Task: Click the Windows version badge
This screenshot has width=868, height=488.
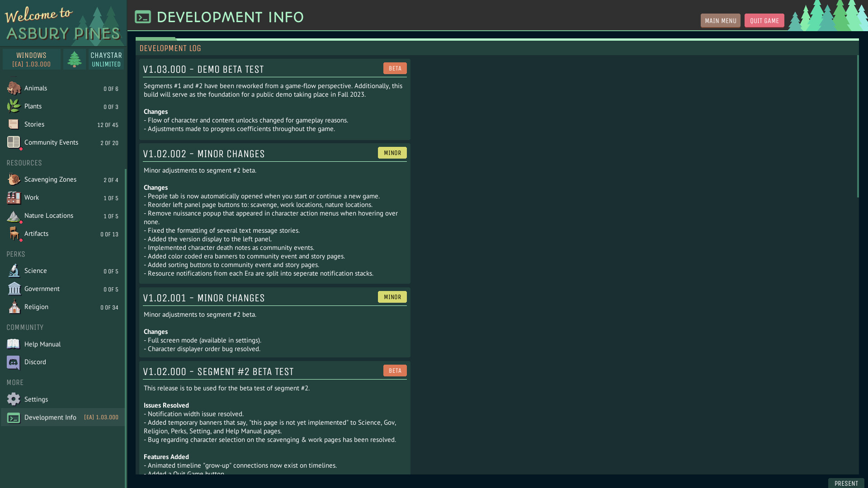Action: [32, 59]
